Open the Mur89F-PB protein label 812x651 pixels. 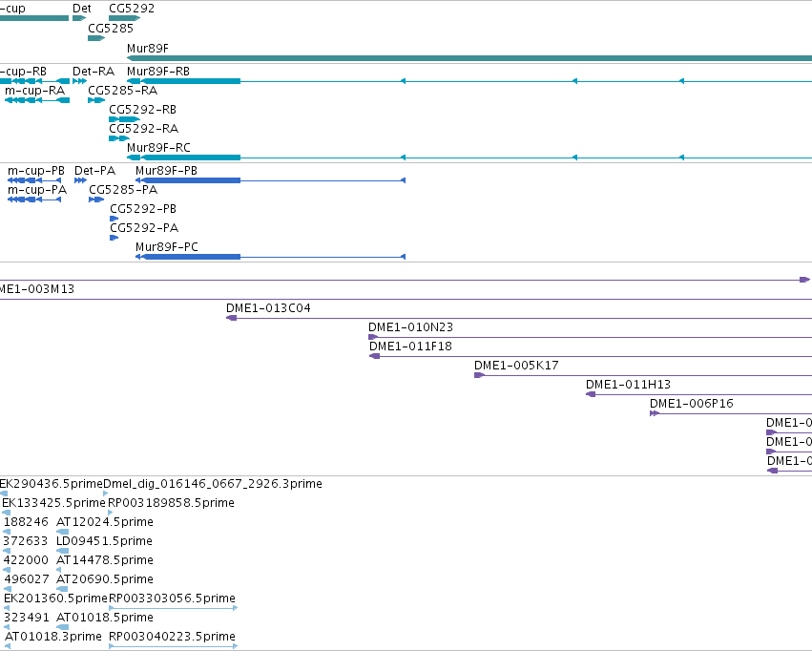coord(166,171)
